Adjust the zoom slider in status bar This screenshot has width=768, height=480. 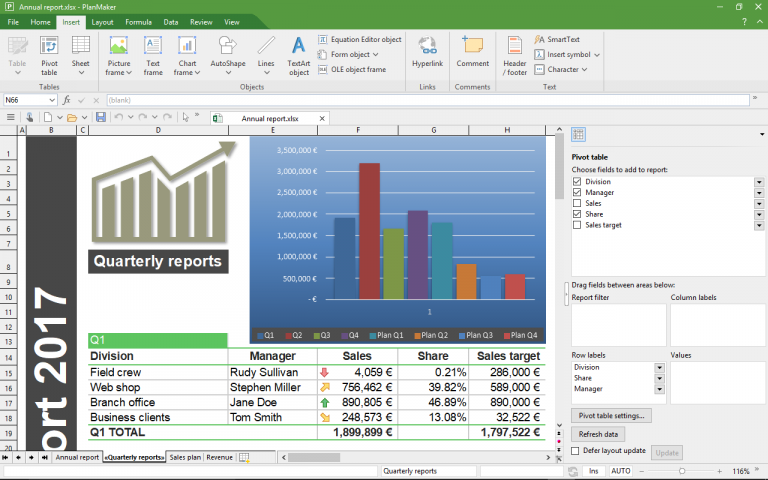(681, 470)
